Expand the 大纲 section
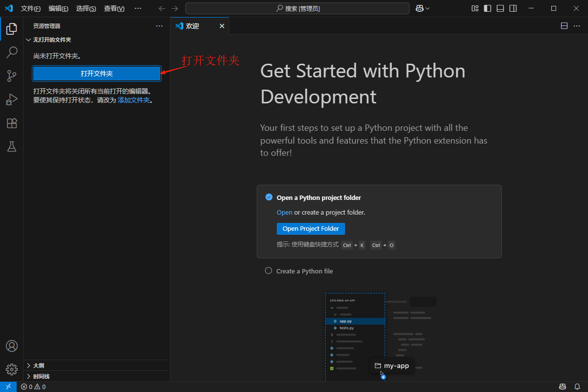 [97, 366]
